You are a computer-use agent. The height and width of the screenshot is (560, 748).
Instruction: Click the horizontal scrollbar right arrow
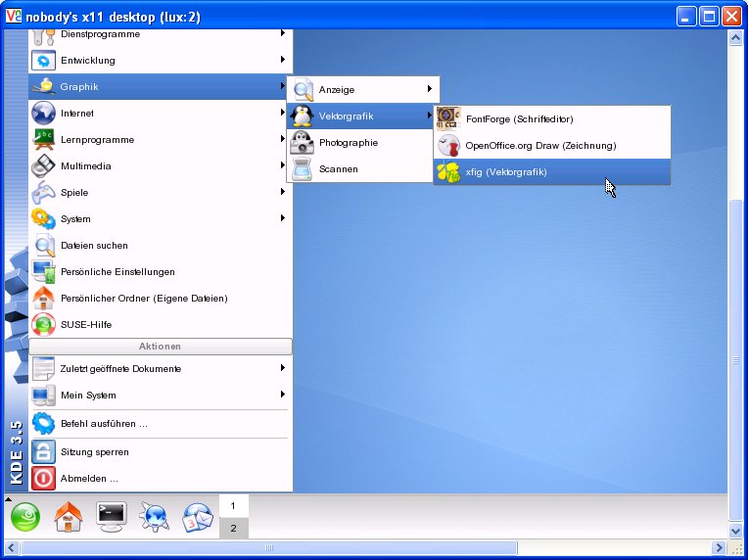[x=719, y=547]
